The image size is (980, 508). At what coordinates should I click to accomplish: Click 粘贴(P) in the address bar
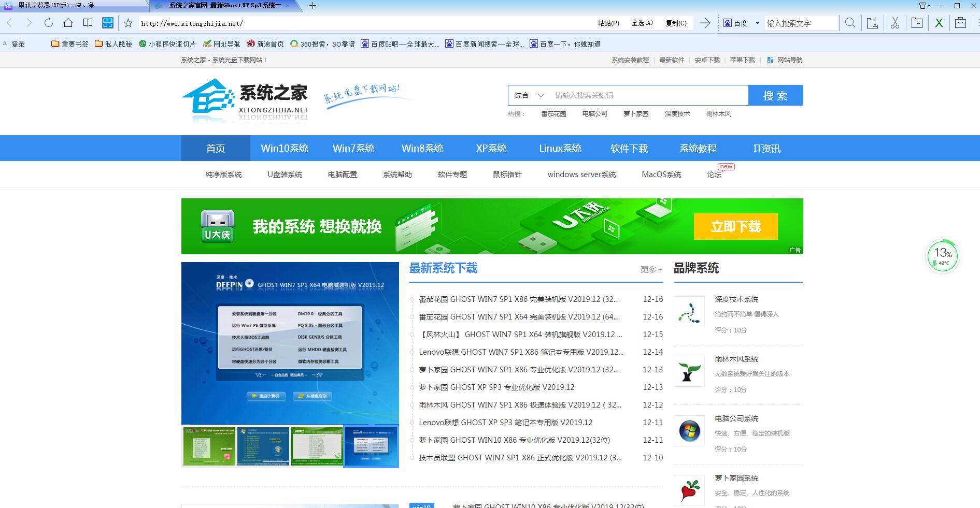coord(608,23)
